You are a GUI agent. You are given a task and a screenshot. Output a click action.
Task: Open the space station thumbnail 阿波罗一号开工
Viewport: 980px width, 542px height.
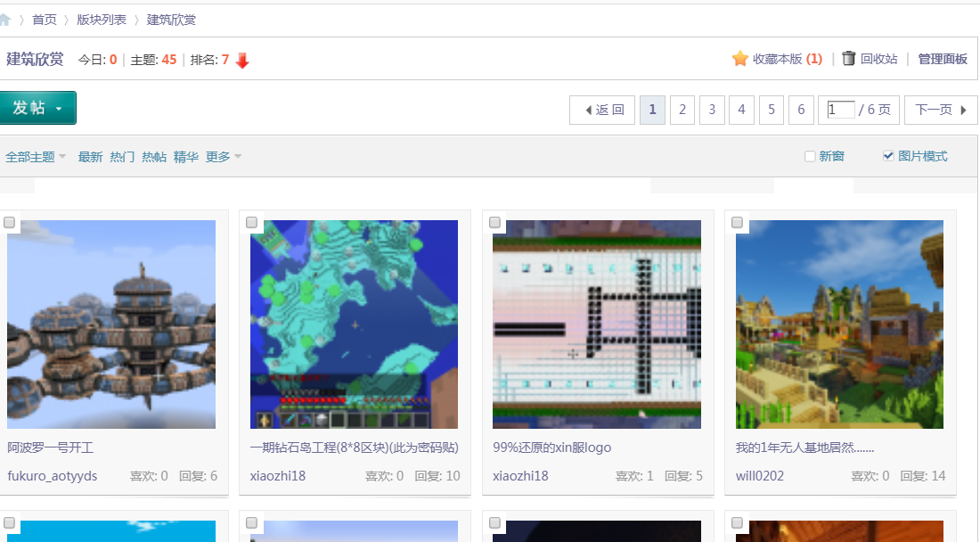click(x=111, y=324)
